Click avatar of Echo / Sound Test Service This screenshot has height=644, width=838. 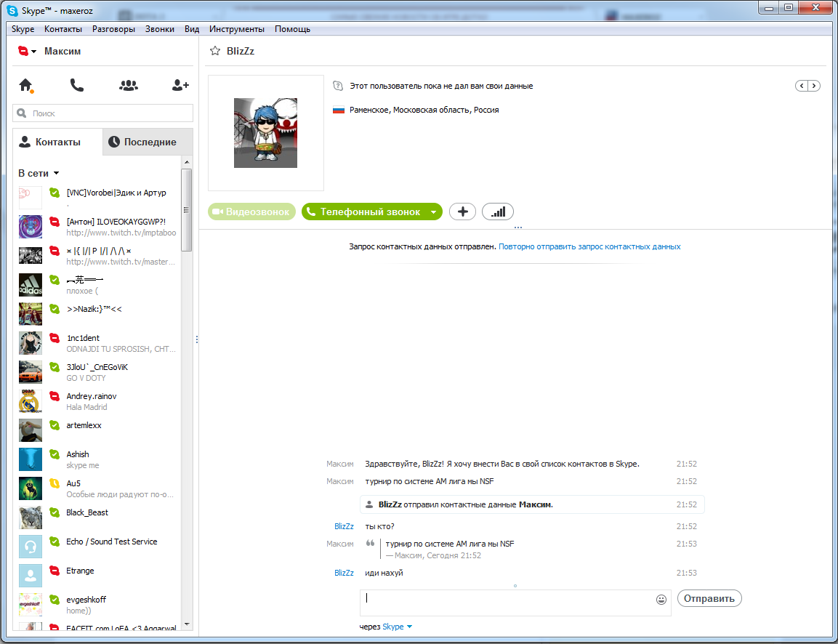31,547
